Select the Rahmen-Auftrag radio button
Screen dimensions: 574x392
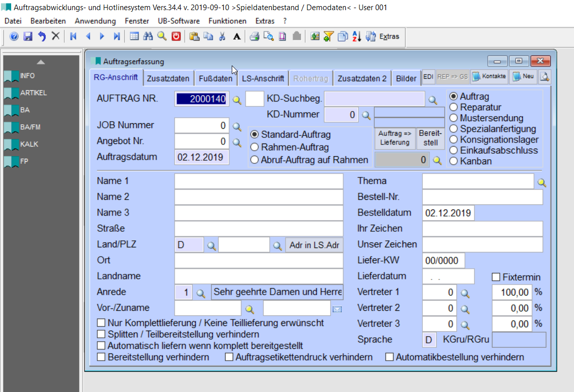click(x=255, y=148)
